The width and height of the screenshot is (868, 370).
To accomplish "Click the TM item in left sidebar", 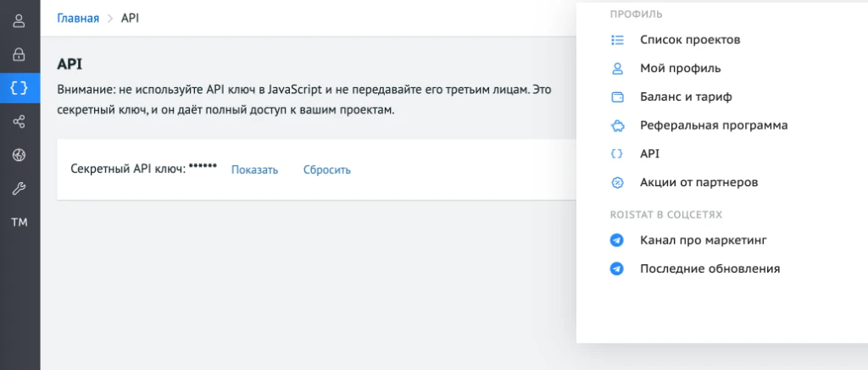I will (x=19, y=223).
